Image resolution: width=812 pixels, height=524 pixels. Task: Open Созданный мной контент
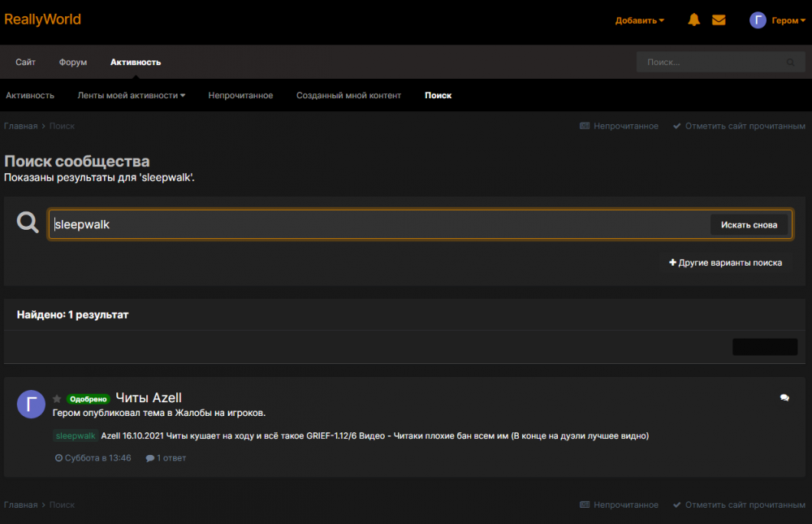[x=348, y=95]
